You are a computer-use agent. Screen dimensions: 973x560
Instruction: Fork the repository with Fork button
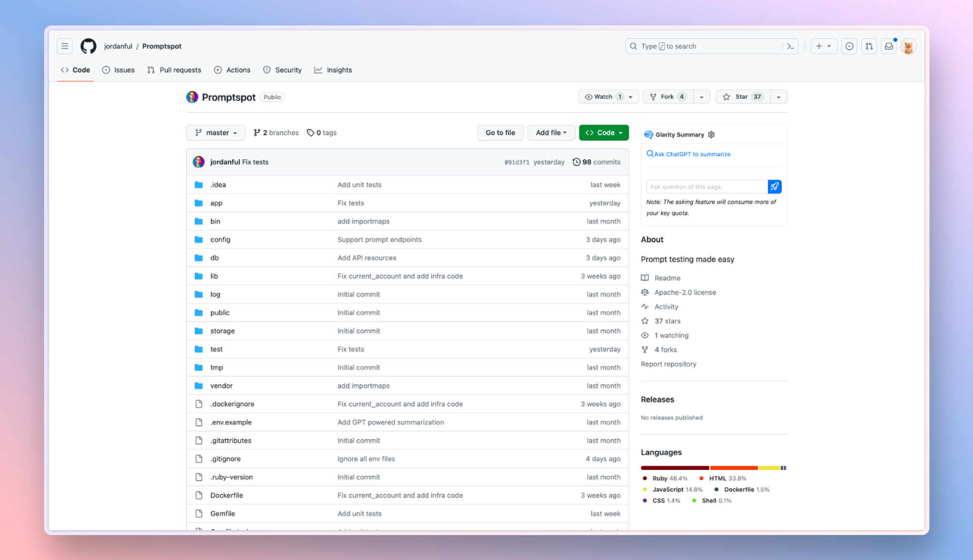[668, 97]
